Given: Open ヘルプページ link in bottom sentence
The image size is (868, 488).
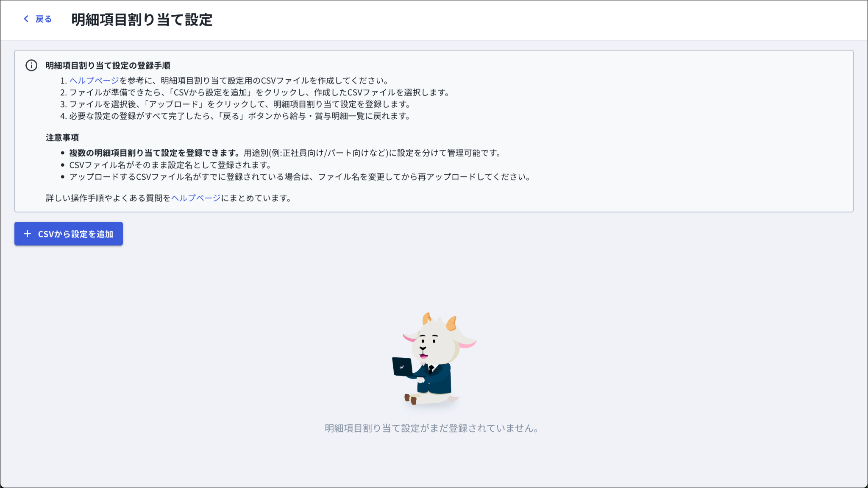Looking at the screenshot, I should tap(195, 198).
